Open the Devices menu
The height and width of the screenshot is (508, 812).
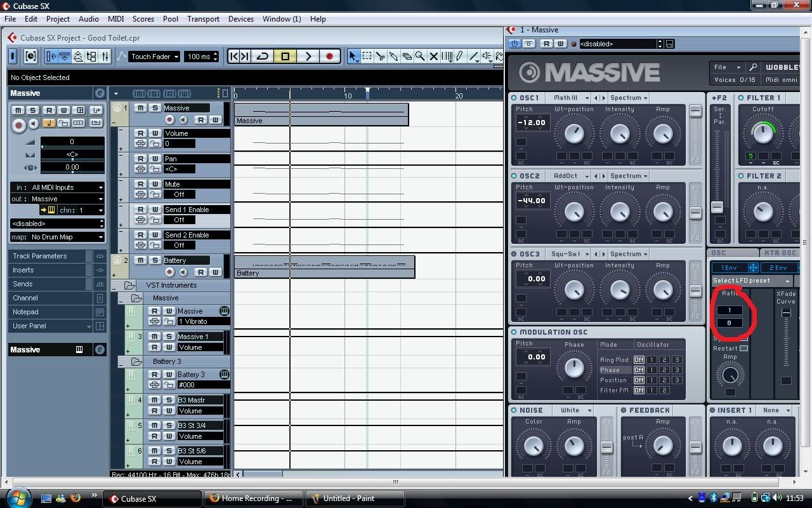[x=241, y=19]
